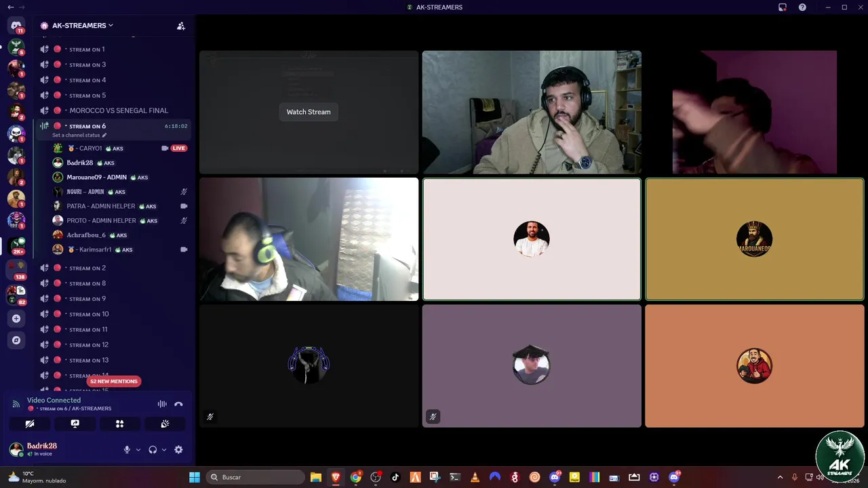This screenshot has width=868, height=488.
Task: Select MOROCCO VS SENEGAL FINAL channel
Action: click(113, 110)
